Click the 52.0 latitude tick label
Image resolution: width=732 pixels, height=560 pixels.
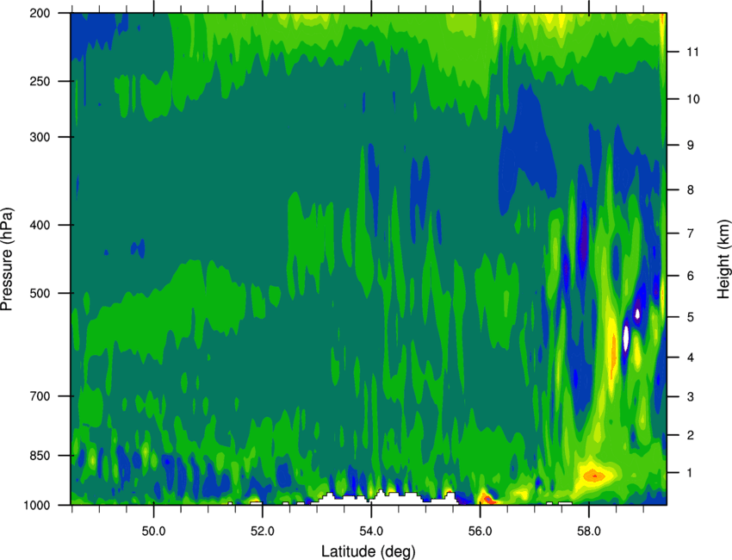263,532
